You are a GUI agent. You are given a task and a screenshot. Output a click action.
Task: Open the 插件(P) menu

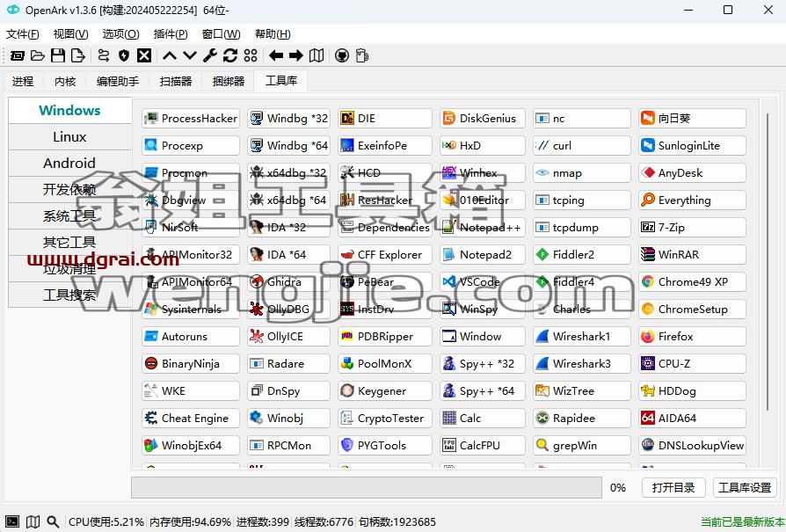click(171, 34)
